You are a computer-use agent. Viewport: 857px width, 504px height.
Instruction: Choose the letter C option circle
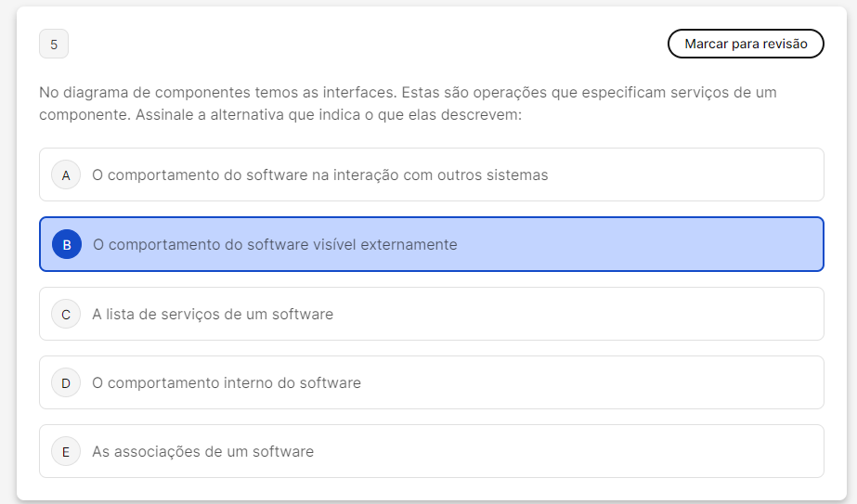(x=66, y=315)
